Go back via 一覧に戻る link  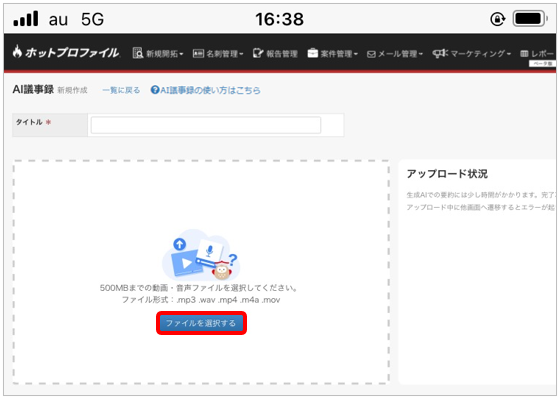(x=121, y=90)
